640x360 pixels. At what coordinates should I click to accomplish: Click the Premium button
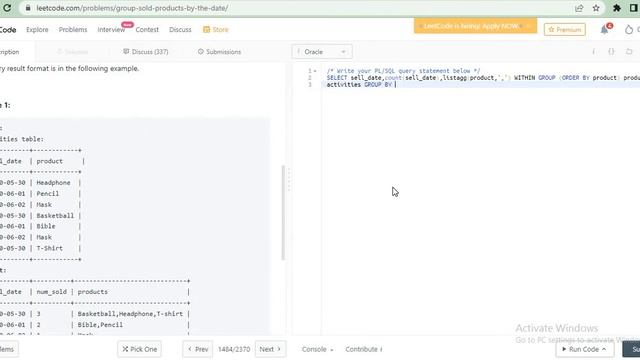(564, 29)
